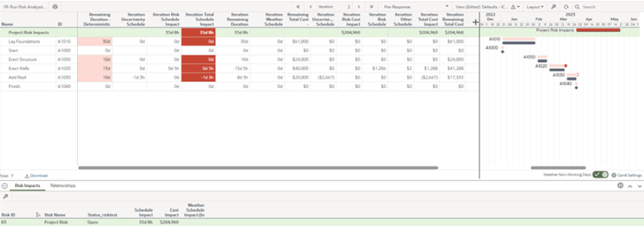Click the $204,960 cost impact in risk row
The height and width of the screenshot is (237, 644).
[169, 222]
